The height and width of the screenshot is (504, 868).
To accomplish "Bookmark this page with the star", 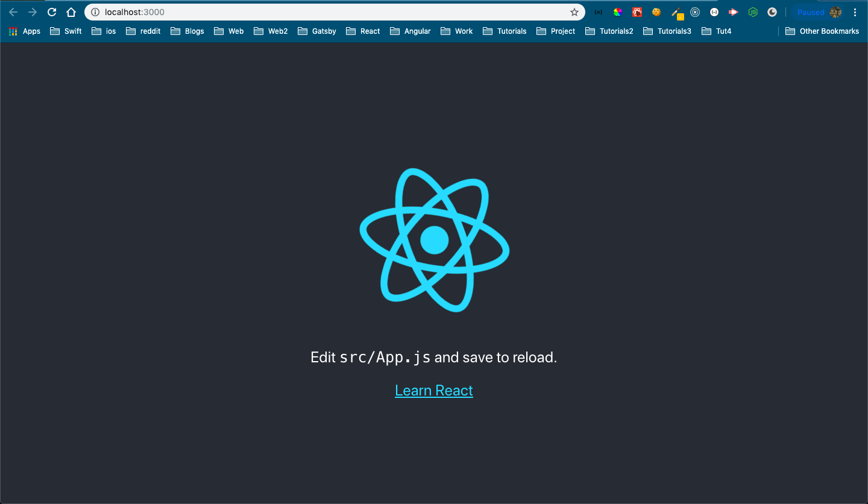I will point(574,12).
